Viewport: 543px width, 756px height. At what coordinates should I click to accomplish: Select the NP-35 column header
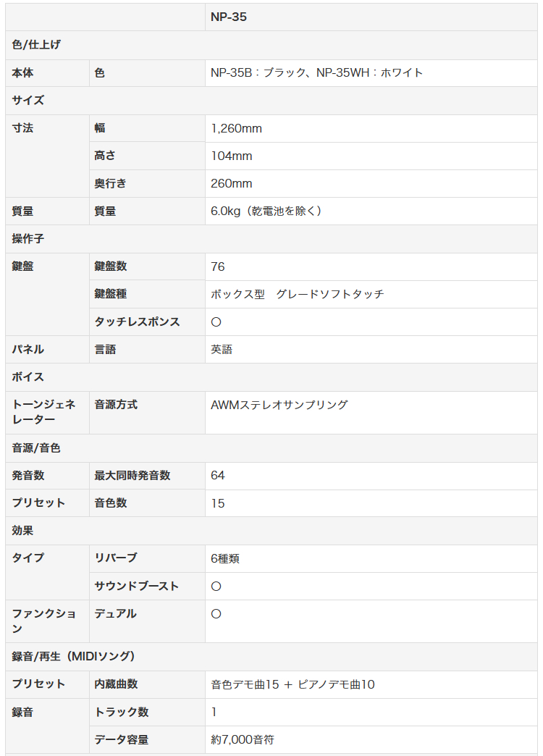[229, 17]
